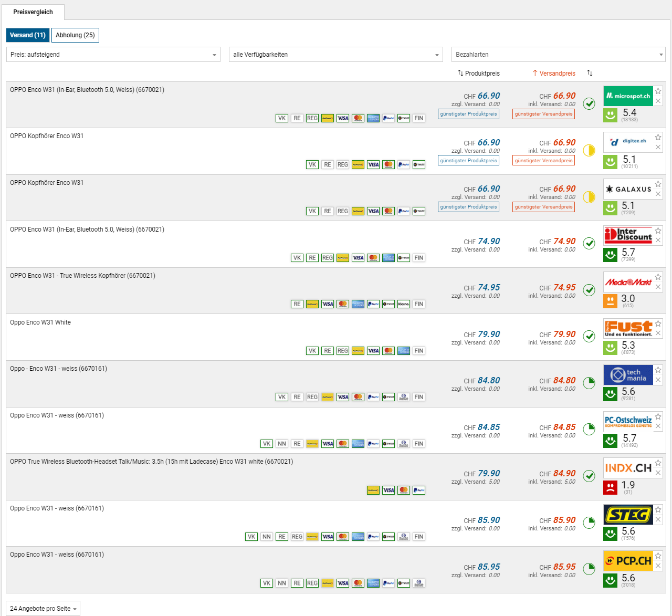The width and height of the screenshot is (672, 616).
Task: Hide the Galaxus offer with the X
Action: click(x=658, y=194)
